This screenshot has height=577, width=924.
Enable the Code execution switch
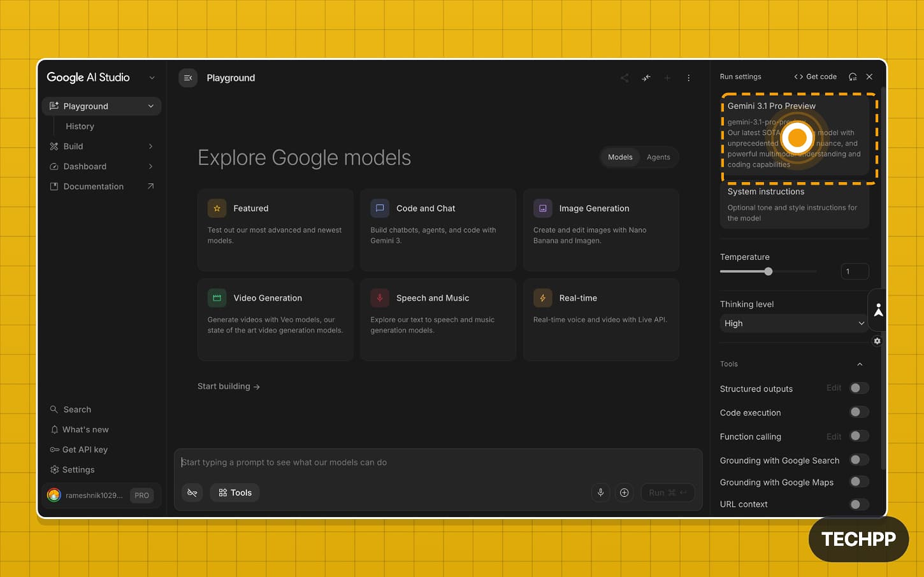tap(859, 412)
